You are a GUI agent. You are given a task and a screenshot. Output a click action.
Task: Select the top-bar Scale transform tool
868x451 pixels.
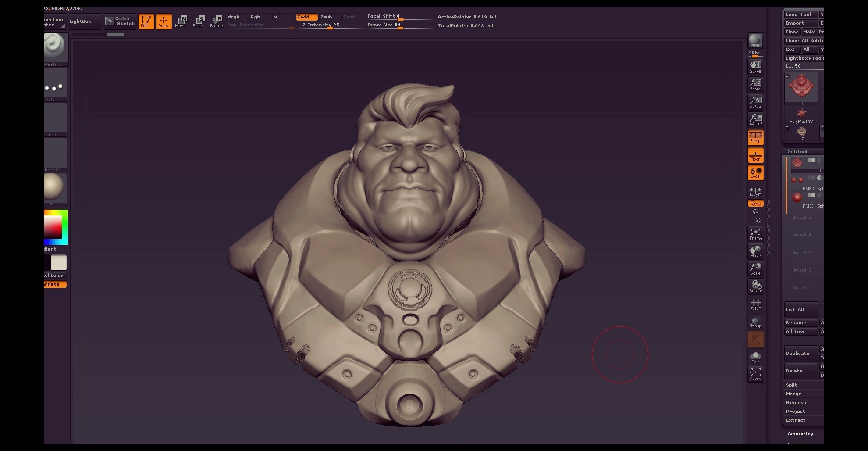tap(198, 21)
